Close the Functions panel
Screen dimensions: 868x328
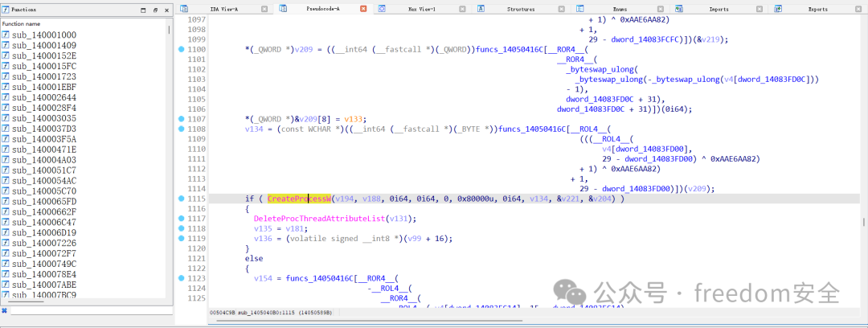[x=167, y=10]
